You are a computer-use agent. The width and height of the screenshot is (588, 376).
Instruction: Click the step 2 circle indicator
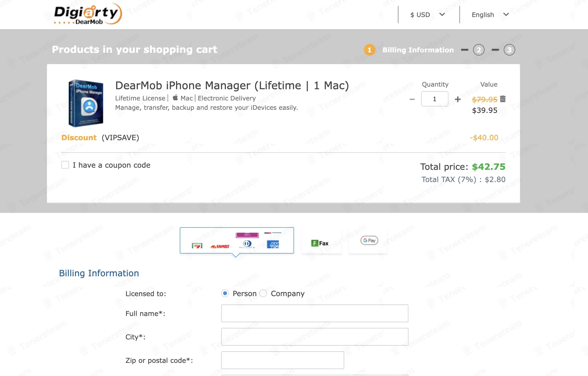click(479, 50)
